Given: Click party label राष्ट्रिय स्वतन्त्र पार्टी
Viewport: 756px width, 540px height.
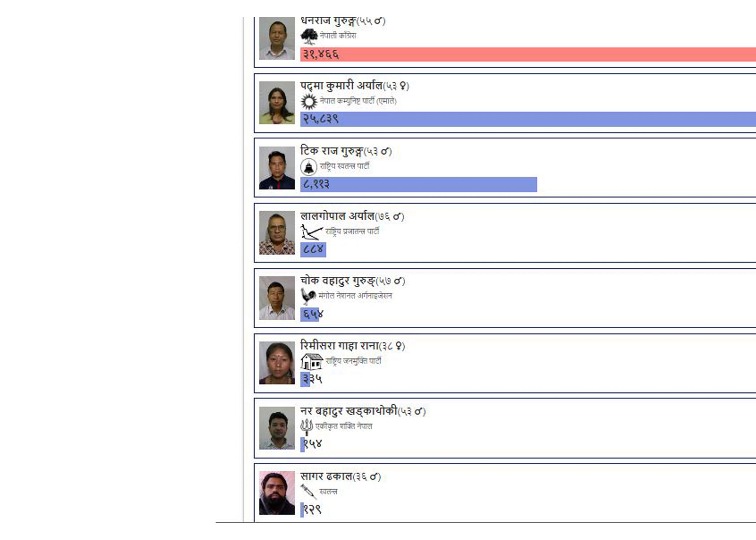Looking at the screenshot, I should pos(345,166).
